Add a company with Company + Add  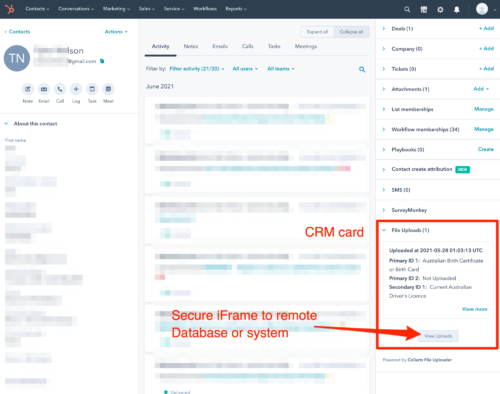point(486,49)
